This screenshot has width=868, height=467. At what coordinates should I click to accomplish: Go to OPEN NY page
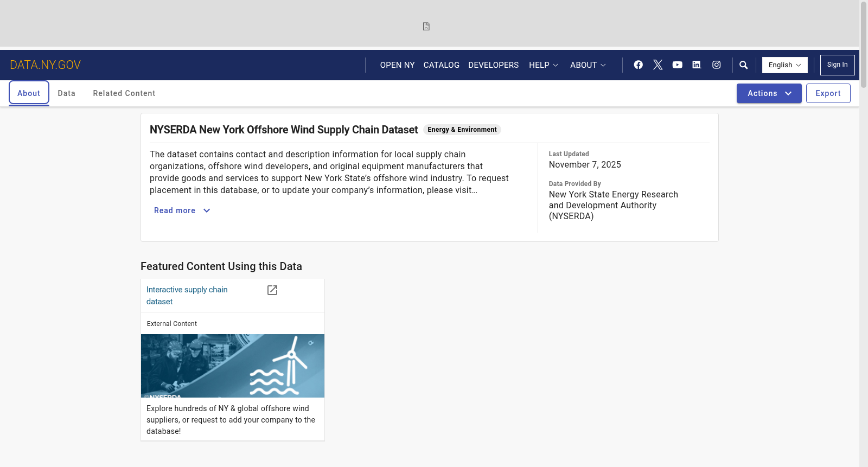click(x=397, y=65)
